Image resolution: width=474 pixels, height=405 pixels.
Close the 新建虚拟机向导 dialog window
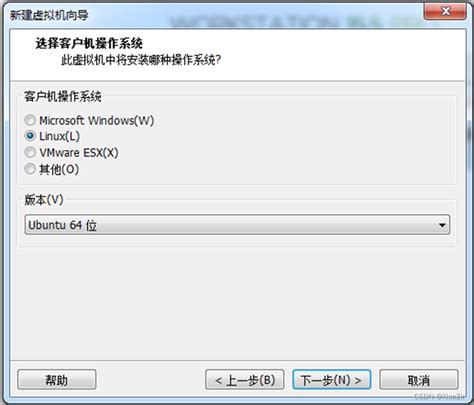coord(445,11)
